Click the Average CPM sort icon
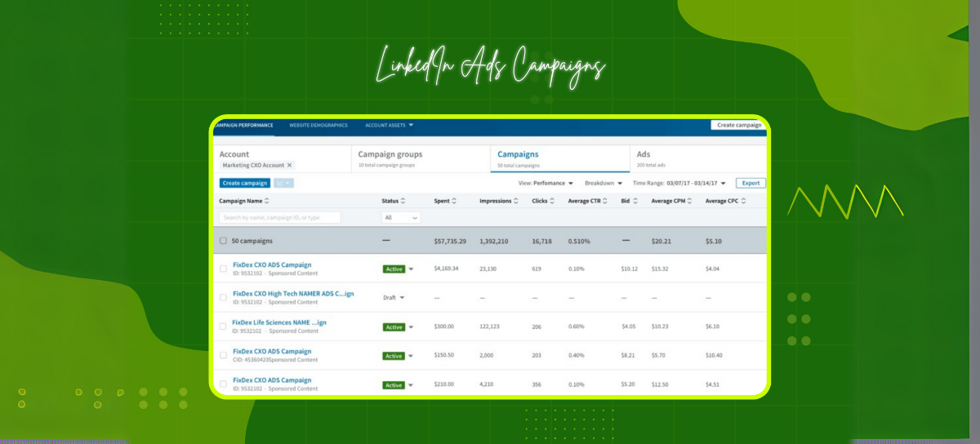The image size is (980, 444). click(689, 201)
